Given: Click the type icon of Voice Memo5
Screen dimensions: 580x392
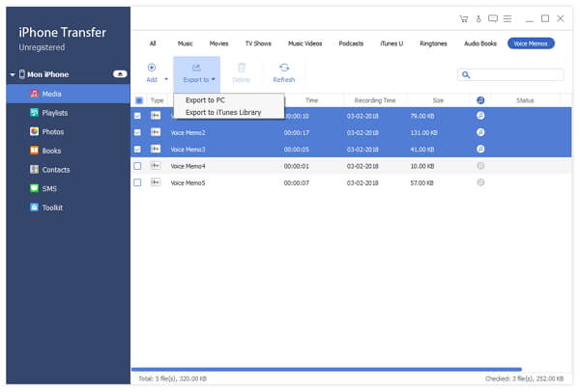Looking at the screenshot, I should coord(156,182).
